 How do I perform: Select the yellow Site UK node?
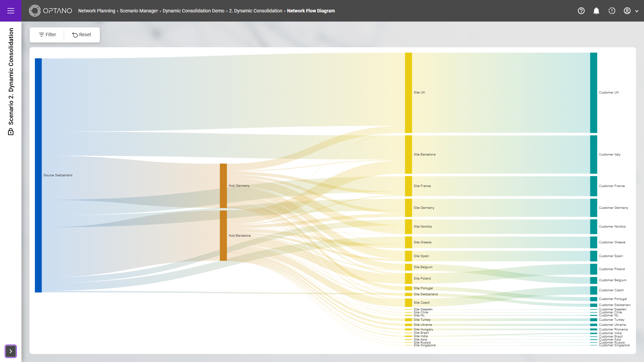pyautogui.click(x=408, y=93)
